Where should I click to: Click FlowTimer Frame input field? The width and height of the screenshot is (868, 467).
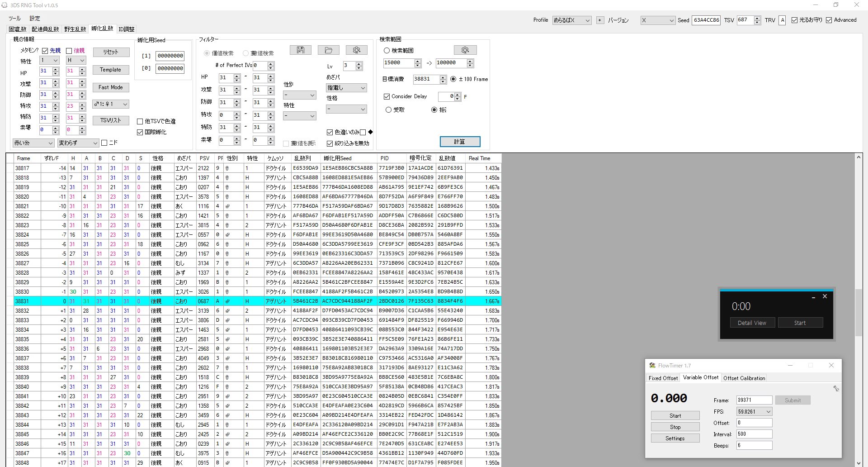tap(754, 400)
